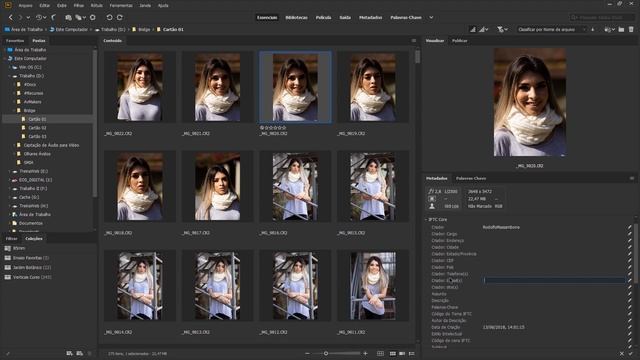The height and width of the screenshot is (360, 640).
Task: Click Bridge in the path bar
Action: pyautogui.click(x=144, y=29)
